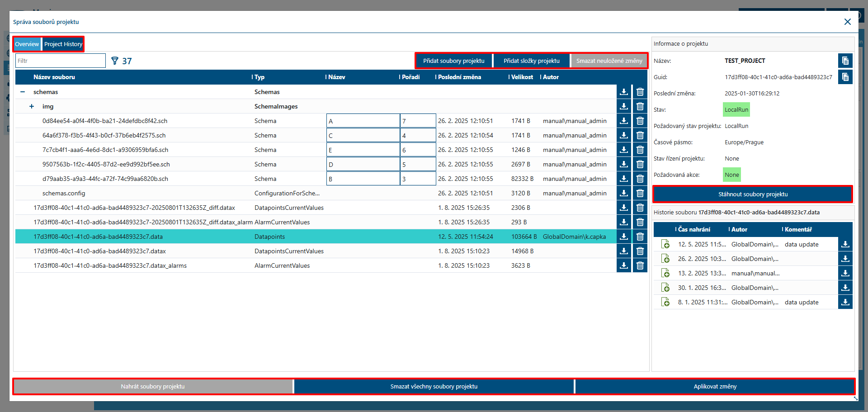
Task: Delete the 0d84ee54 schema file
Action: (640, 121)
